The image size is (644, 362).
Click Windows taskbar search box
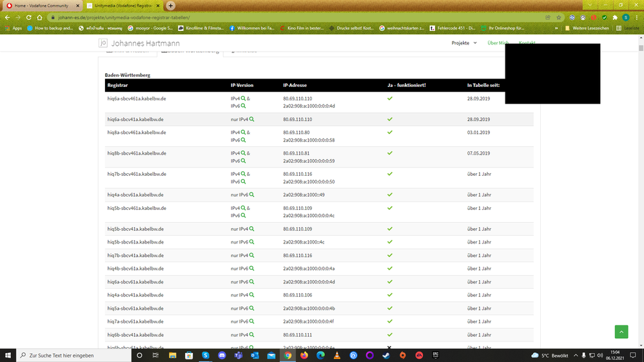(74, 356)
